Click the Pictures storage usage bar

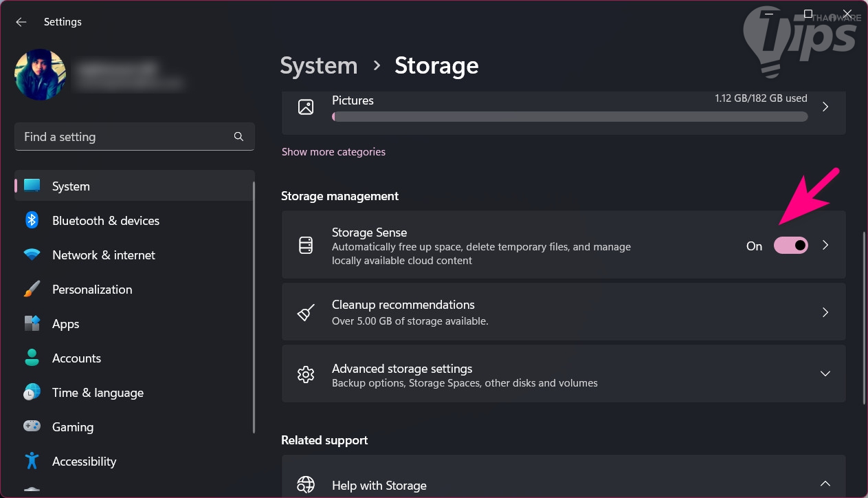tap(569, 117)
